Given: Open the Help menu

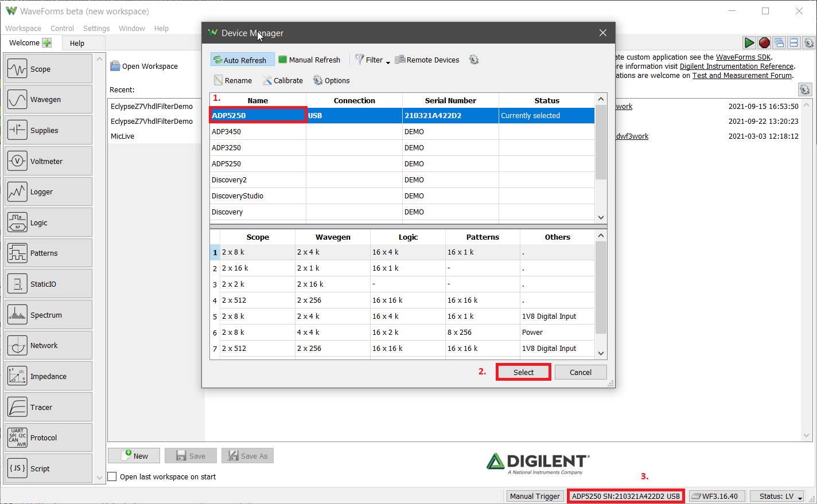Looking at the screenshot, I should (161, 28).
